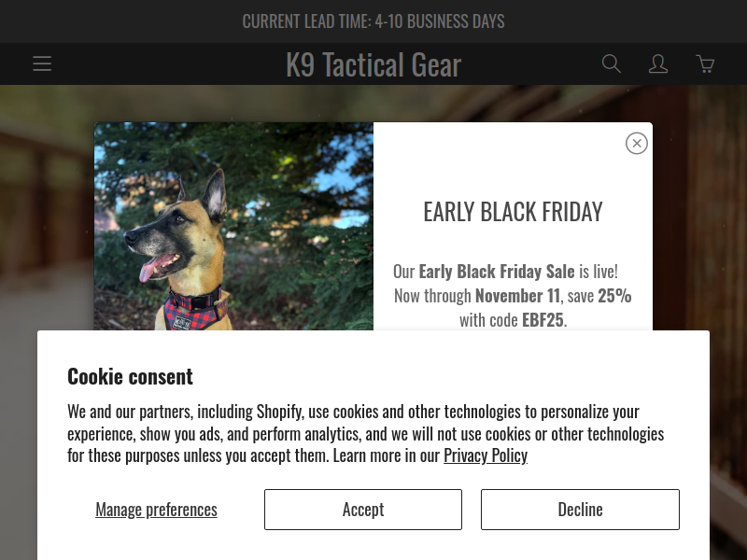The image size is (747, 560).
Task: Open the Privacy Policy link
Action: (486, 455)
